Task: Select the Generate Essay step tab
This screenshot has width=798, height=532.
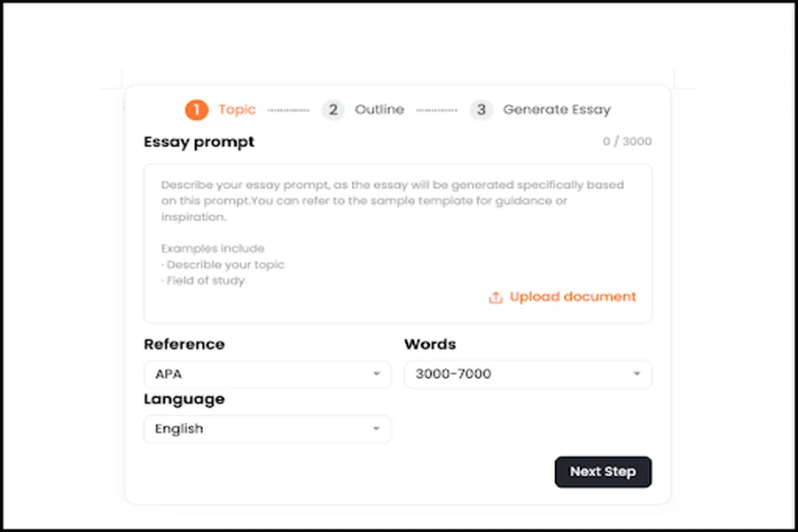Action: (x=557, y=110)
